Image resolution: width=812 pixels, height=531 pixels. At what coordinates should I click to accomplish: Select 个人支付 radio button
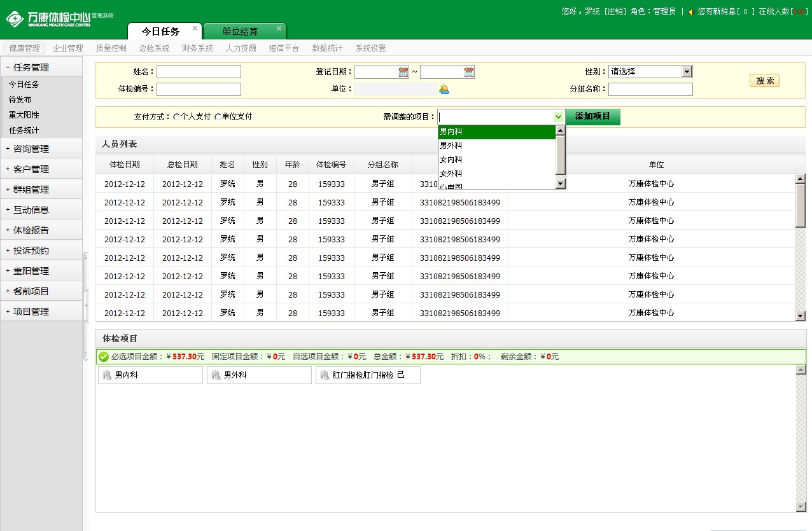pyautogui.click(x=176, y=117)
